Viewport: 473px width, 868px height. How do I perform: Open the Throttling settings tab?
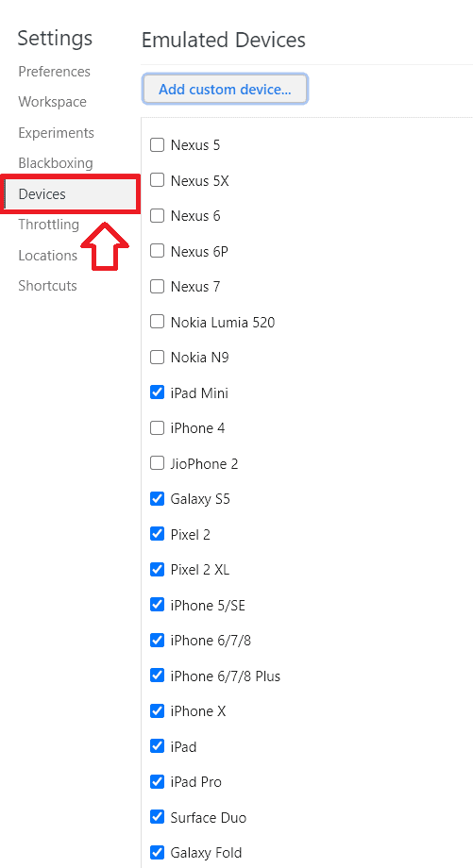(x=49, y=225)
